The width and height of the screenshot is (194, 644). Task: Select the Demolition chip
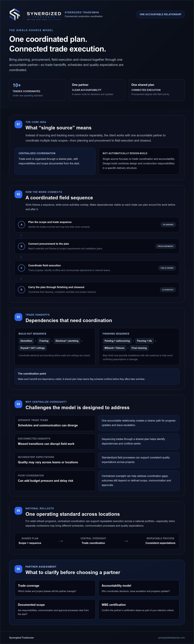(27, 341)
